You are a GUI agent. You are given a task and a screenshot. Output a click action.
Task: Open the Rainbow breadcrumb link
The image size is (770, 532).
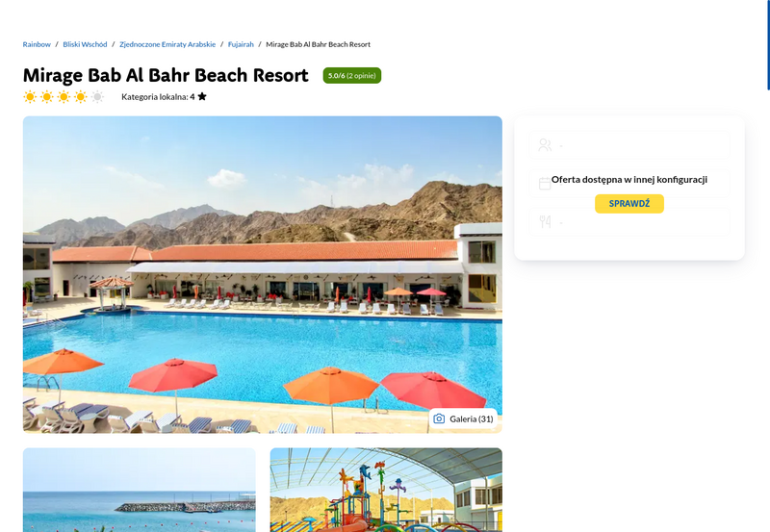(37, 44)
